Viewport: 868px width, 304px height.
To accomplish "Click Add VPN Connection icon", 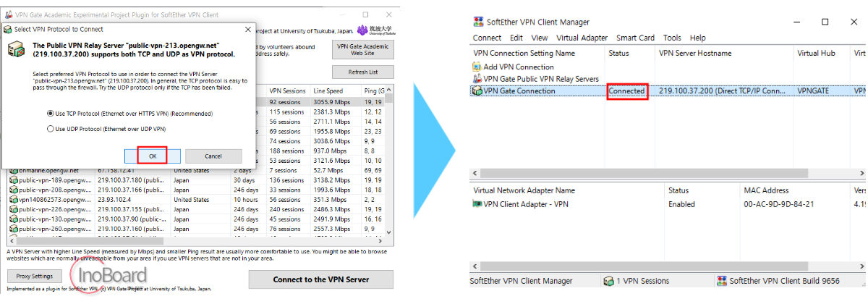I will pyautogui.click(x=477, y=67).
